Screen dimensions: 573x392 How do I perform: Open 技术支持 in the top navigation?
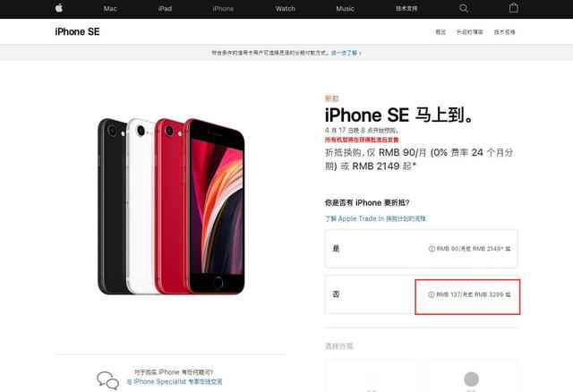406,8
